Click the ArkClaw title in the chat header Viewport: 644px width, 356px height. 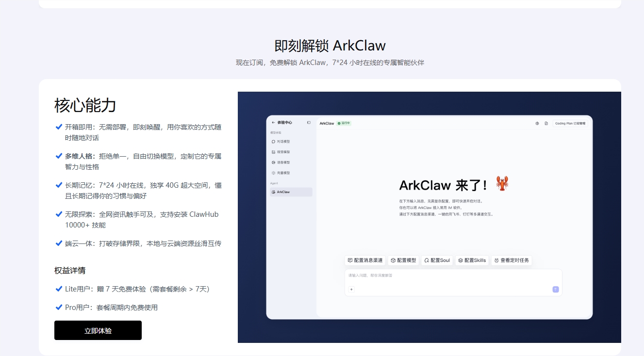pos(327,123)
